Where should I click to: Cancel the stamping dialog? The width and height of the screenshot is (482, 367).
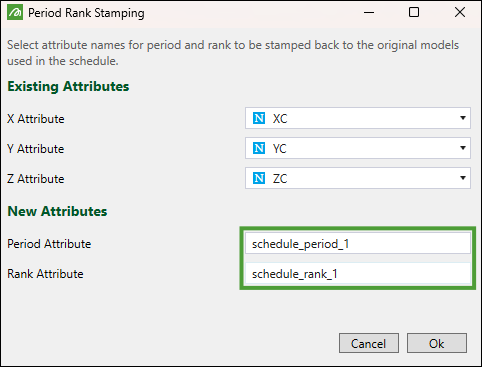(x=369, y=343)
